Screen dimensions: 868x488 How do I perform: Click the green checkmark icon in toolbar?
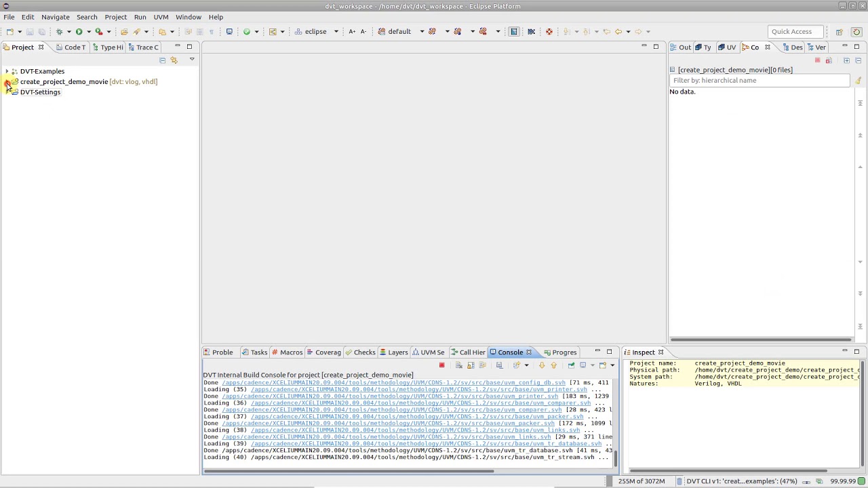pyautogui.click(x=247, y=32)
